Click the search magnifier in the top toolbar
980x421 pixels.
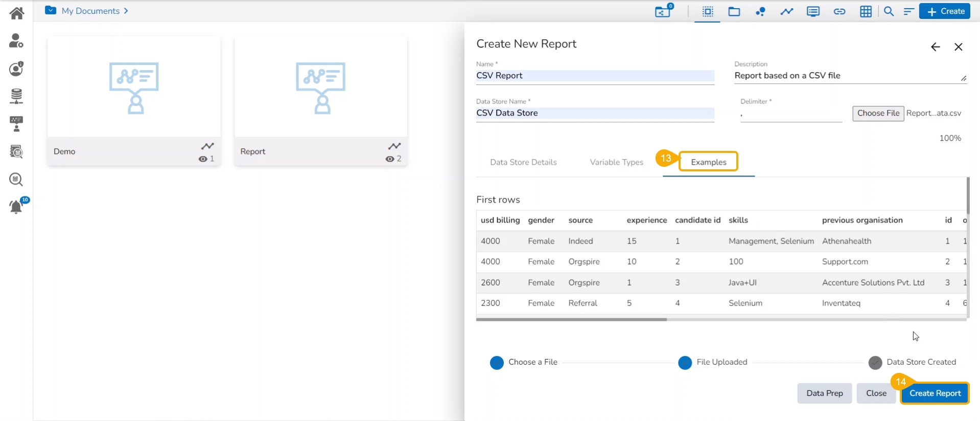(889, 11)
